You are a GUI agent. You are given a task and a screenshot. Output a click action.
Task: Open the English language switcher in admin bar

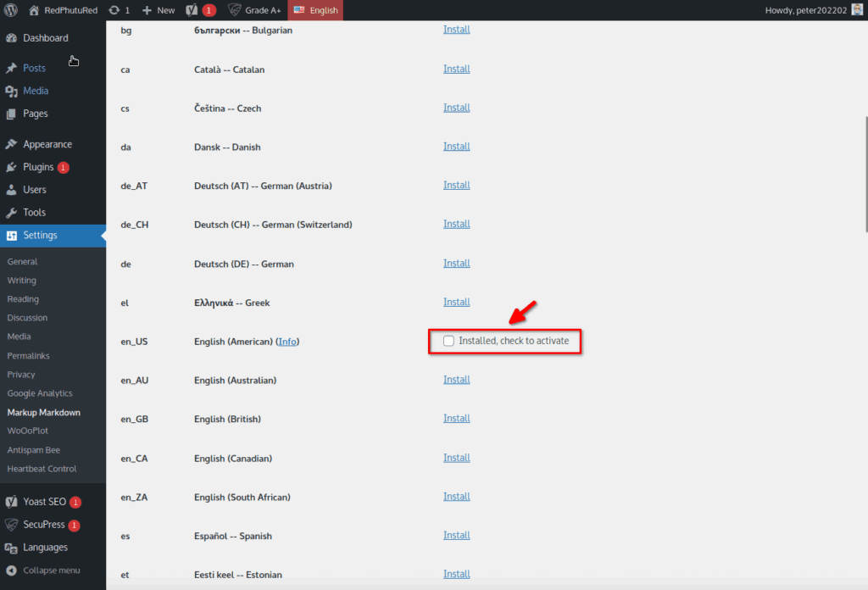315,10
